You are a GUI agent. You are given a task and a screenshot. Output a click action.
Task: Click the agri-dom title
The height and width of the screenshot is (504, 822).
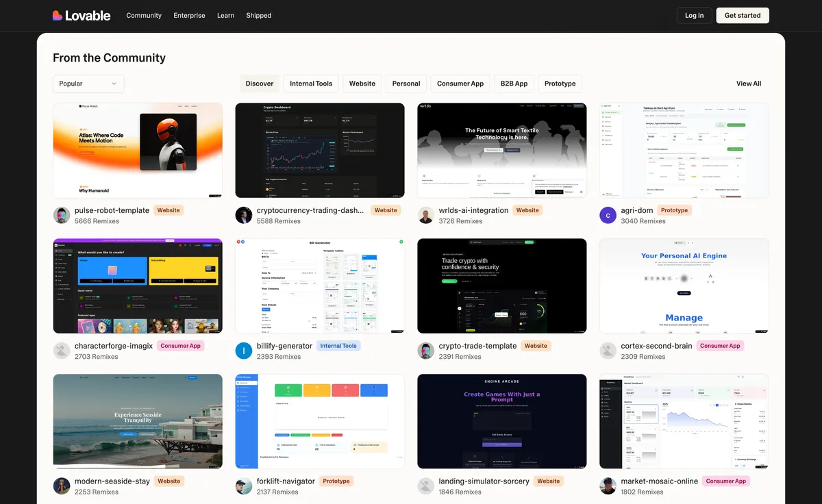(637, 210)
